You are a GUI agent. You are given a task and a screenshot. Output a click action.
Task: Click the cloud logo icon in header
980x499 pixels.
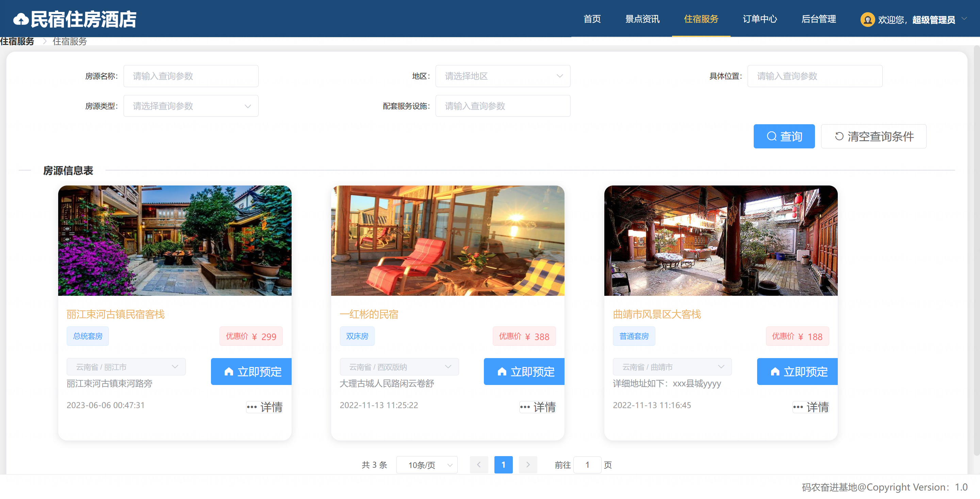(x=21, y=19)
